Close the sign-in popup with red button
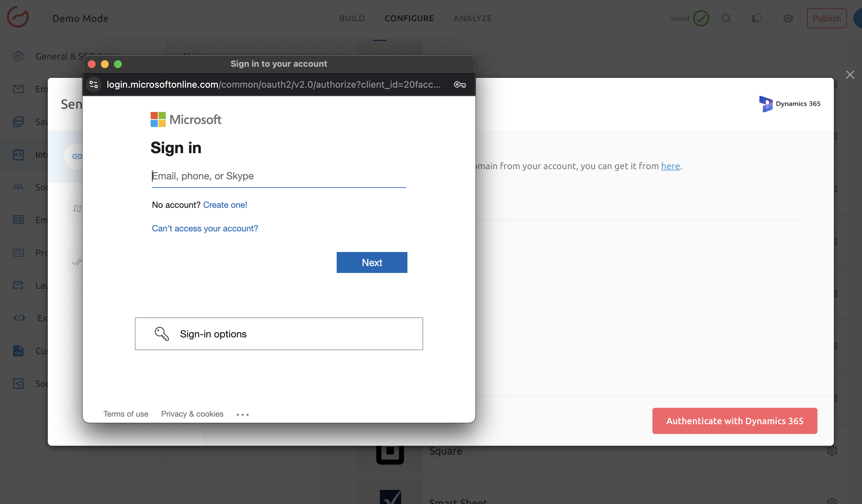 (x=92, y=64)
